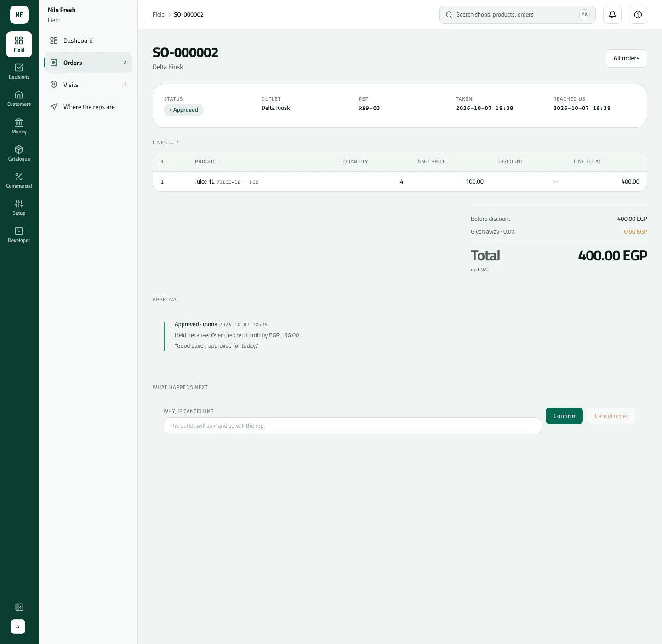
Task: Click the Approved status badge
Action: 184,110
